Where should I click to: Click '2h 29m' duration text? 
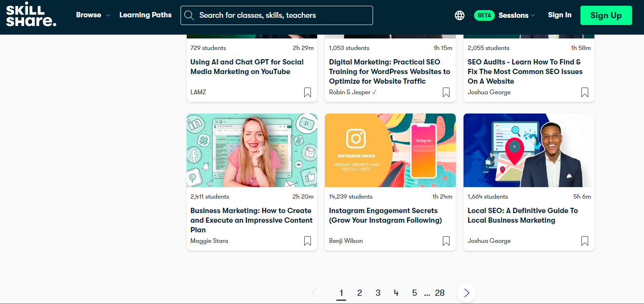pos(303,48)
